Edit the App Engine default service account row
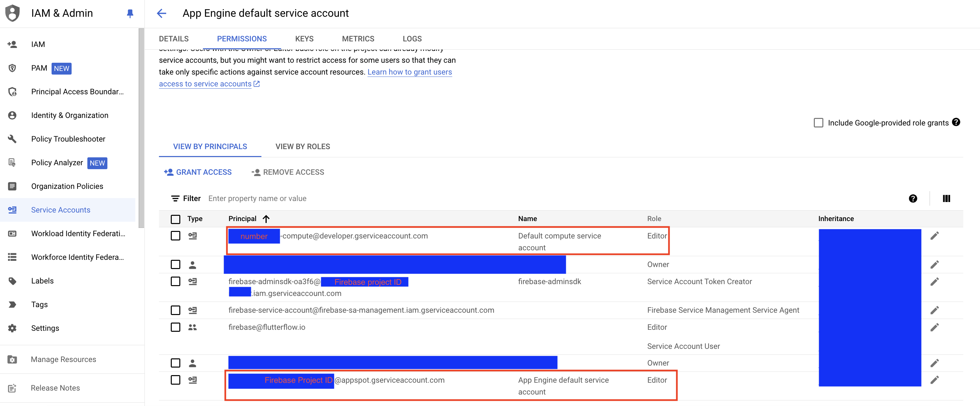This screenshot has width=980, height=406. pyautogui.click(x=935, y=380)
